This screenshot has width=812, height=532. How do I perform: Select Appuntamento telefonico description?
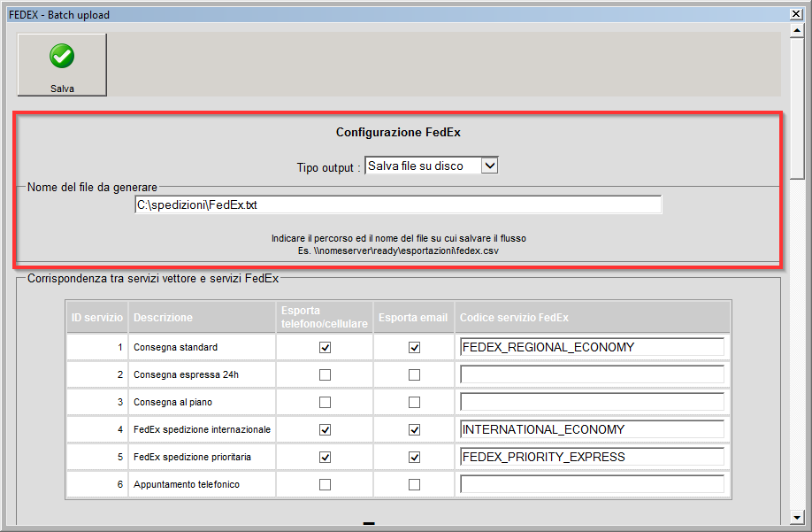pos(187,484)
